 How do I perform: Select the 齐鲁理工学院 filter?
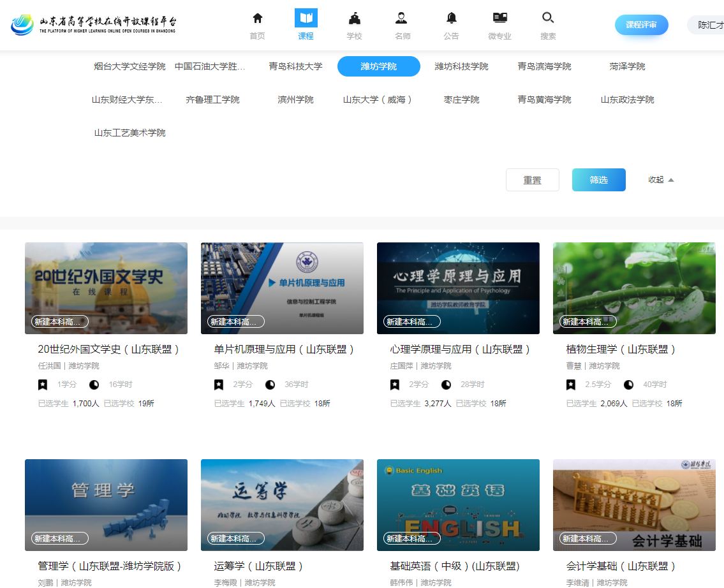point(212,99)
